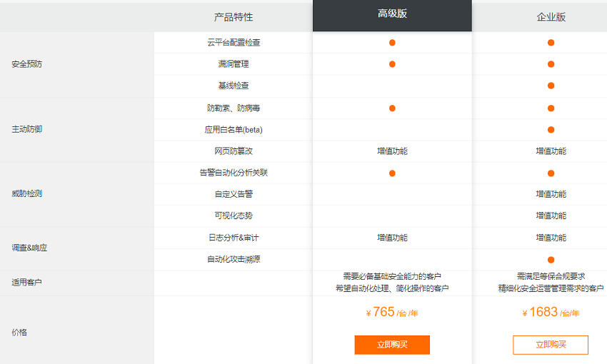Click the ¥1683 /台/年 price
Image resolution: width=607 pixels, height=364 pixels.
click(x=551, y=312)
